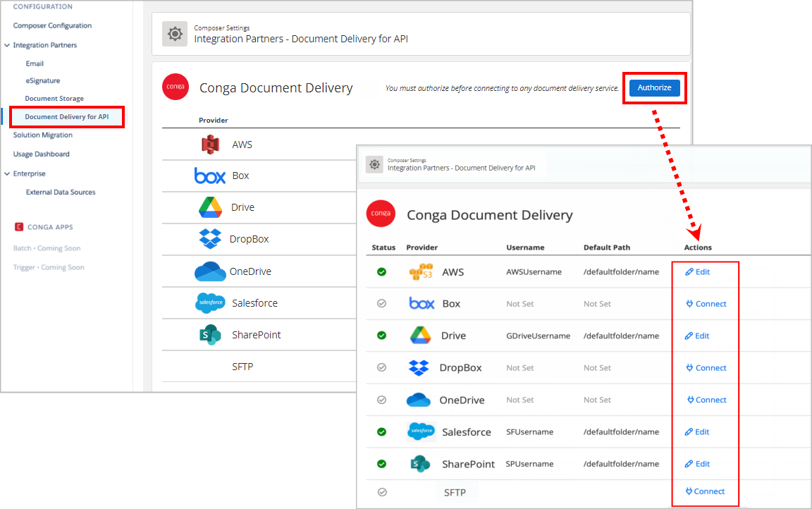Click the DropBox icon in status table
This screenshot has width=812, height=509.
(x=419, y=367)
